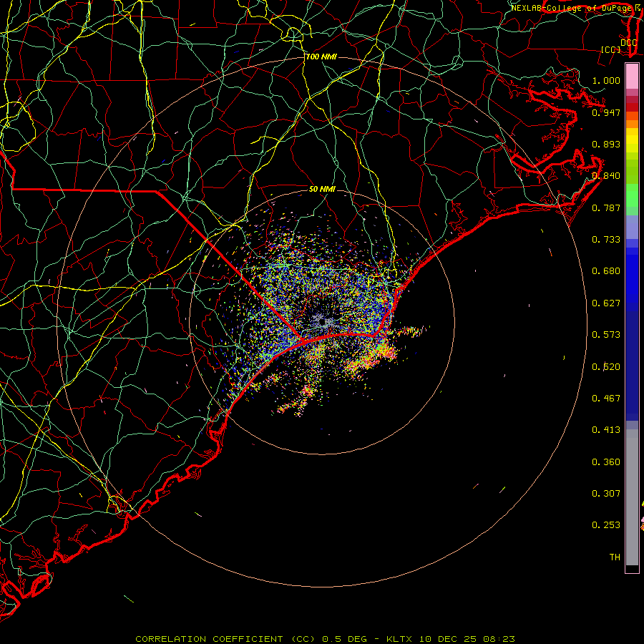Click the 100 NMI range ring label
This screenshot has height=644, width=644.
(321, 57)
